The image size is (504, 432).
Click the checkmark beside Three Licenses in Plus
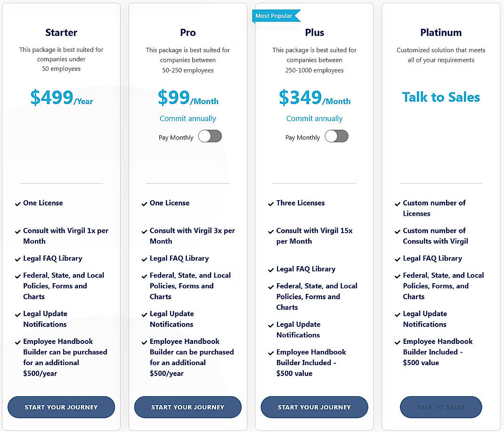[x=271, y=204]
